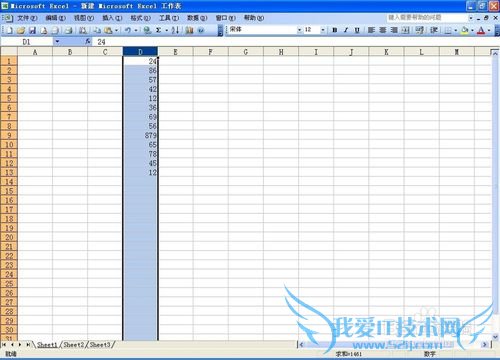Image resolution: width=500 pixels, height=360 pixels.
Task: Apply AutoSum with sigma icon
Action: click(x=158, y=30)
